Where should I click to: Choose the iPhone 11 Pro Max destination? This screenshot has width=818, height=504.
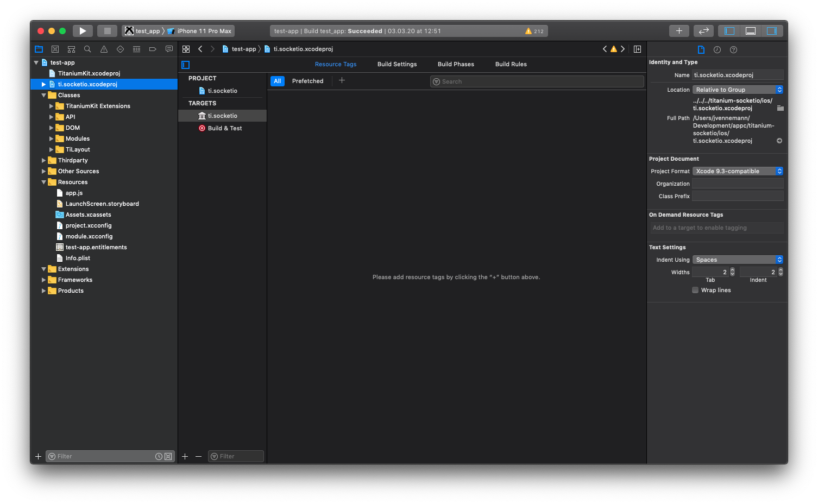(x=200, y=31)
